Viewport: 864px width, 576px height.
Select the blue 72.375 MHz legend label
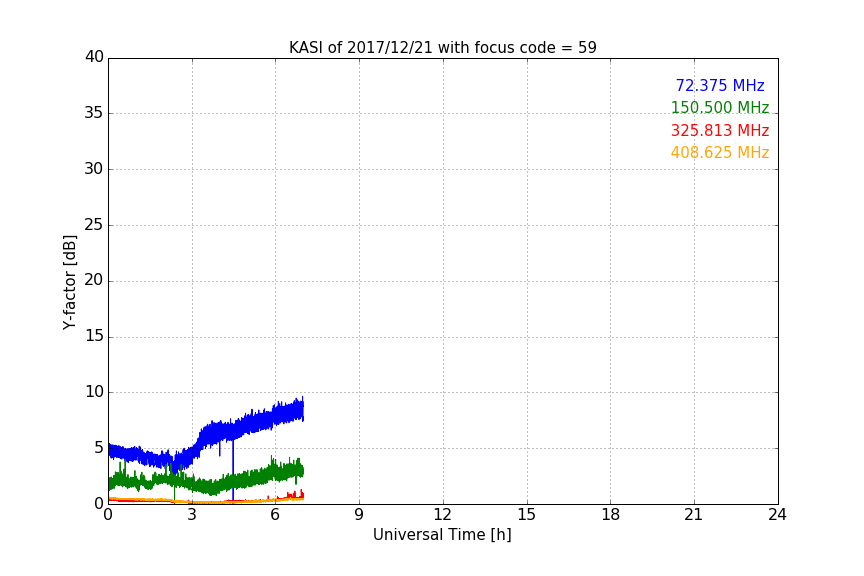[x=720, y=86]
